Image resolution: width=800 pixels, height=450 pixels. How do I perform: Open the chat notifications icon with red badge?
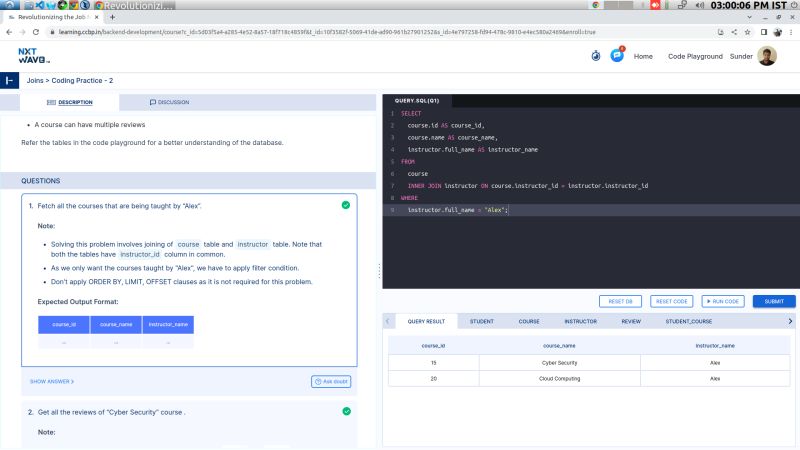[x=617, y=55]
